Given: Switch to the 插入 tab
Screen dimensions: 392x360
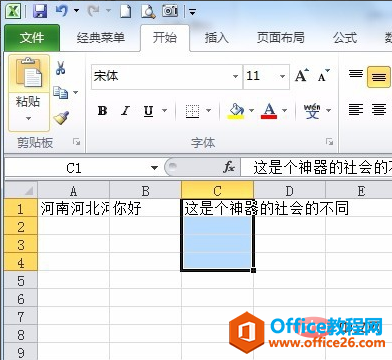Looking at the screenshot, I should (x=216, y=38).
